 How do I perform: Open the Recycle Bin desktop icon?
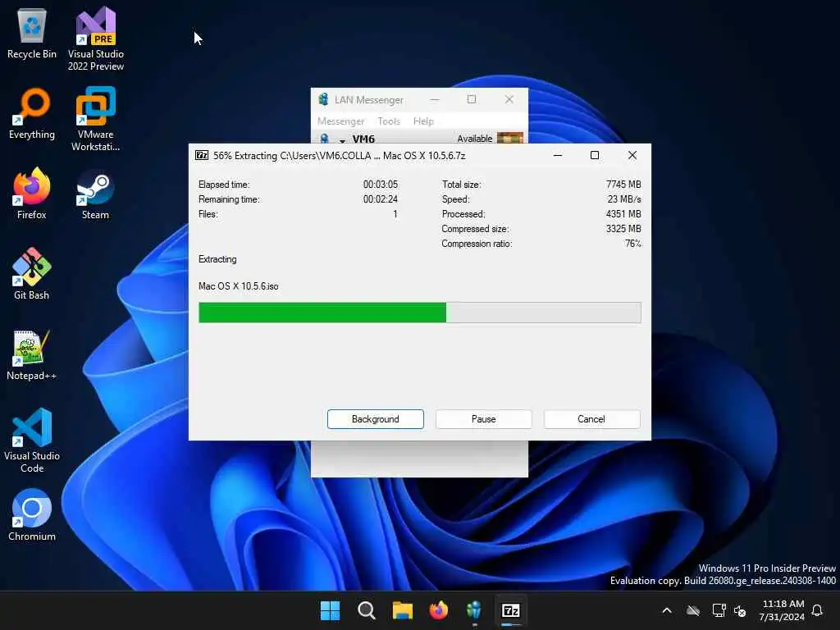[x=32, y=33]
